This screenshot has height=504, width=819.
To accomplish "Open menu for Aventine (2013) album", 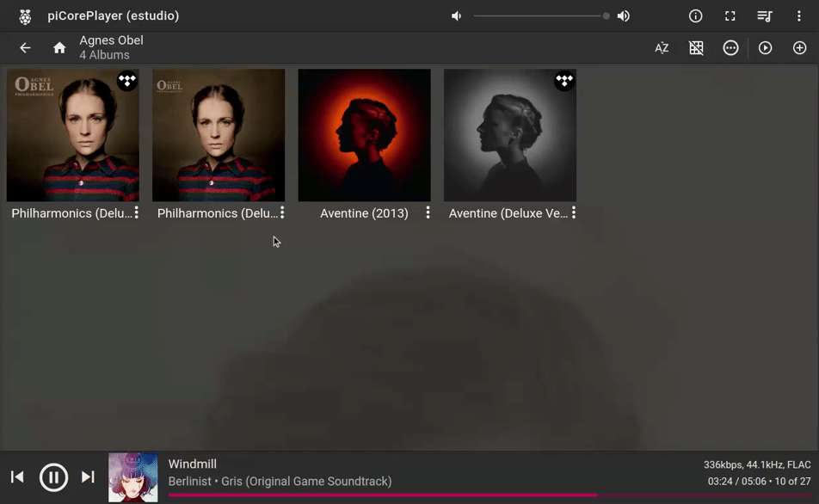I will (x=428, y=212).
